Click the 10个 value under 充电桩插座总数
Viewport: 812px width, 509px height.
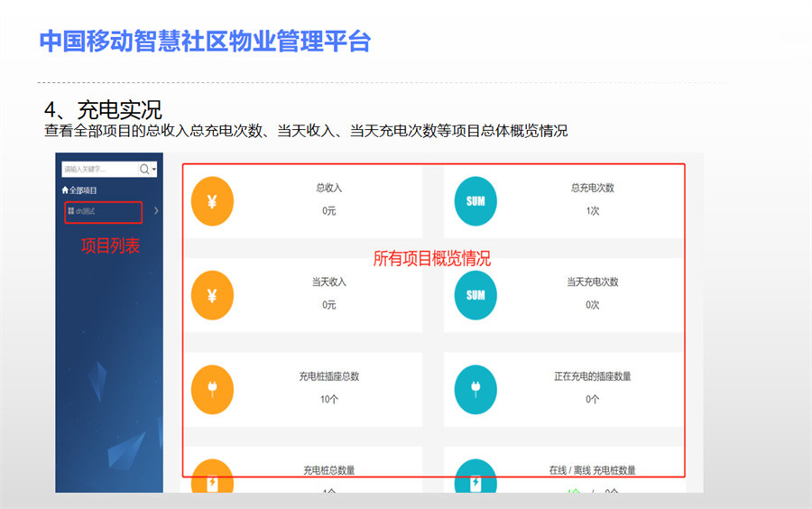click(x=328, y=399)
